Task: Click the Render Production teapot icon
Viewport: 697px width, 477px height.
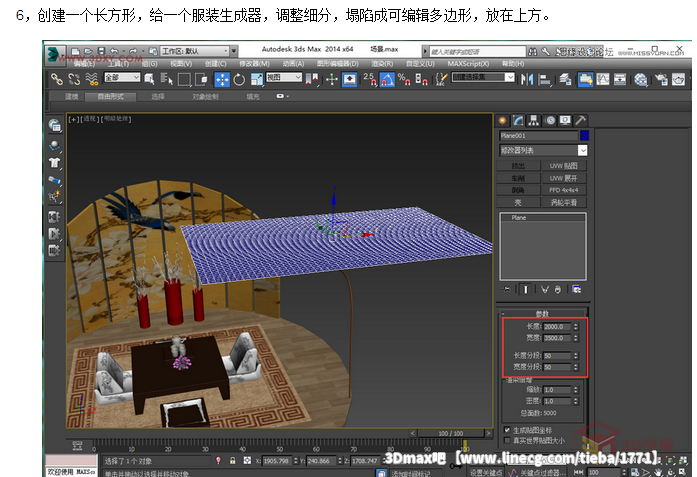Action: [x=678, y=80]
